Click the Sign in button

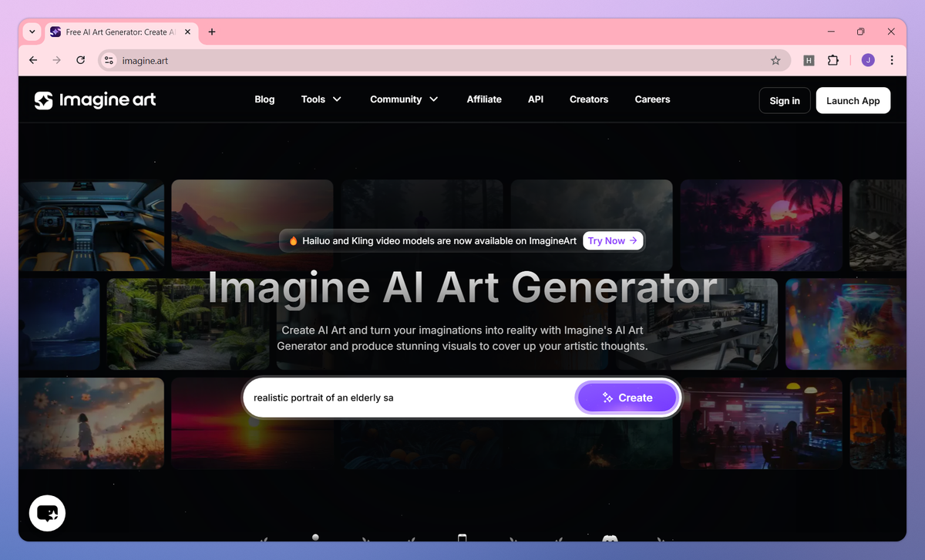[785, 101]
